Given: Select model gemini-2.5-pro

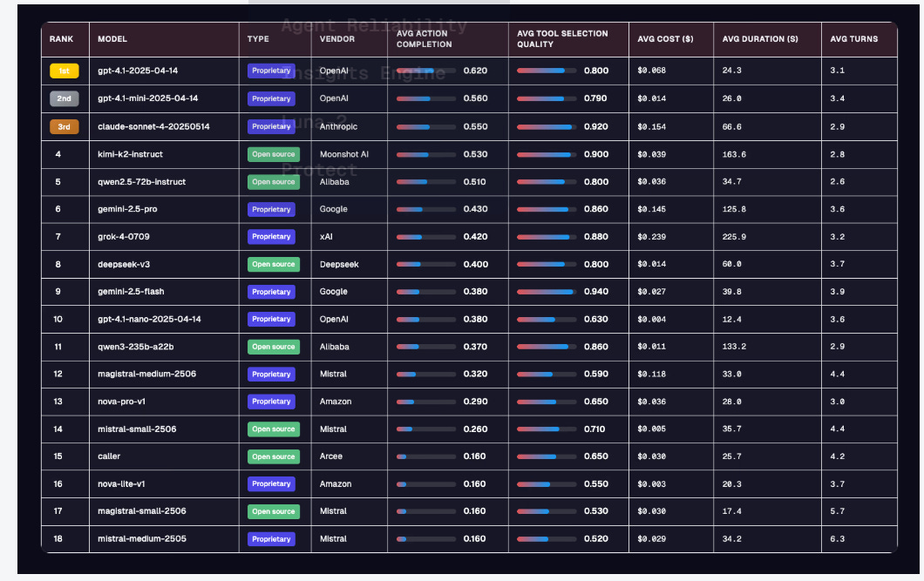Looking at the screenshot, I should coord(127,209).
